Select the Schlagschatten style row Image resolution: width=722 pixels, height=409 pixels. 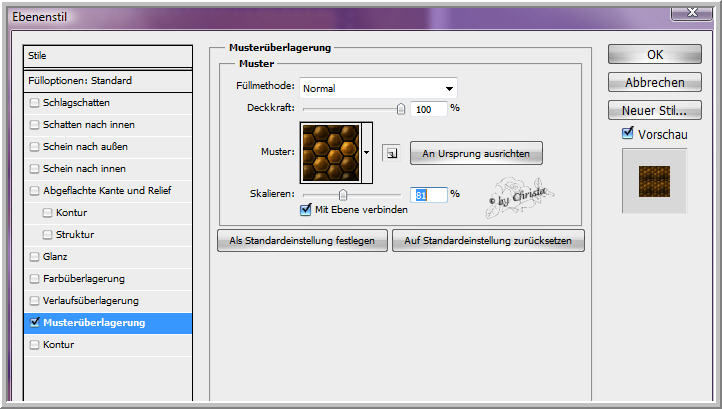(108, 103)
